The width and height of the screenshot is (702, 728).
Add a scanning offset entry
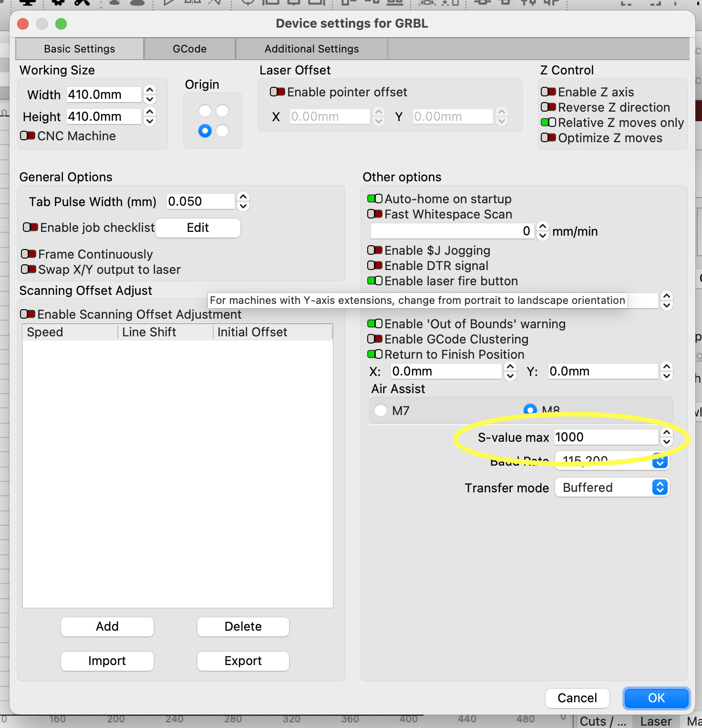click(107, 626)
